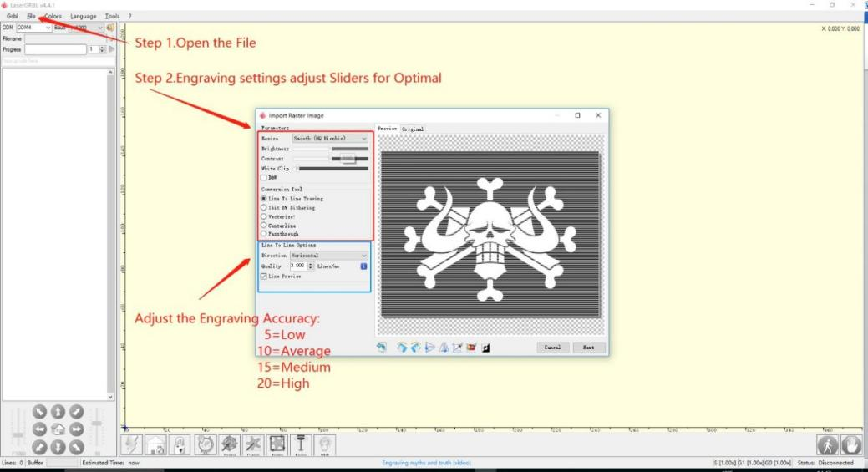Select the 1bit BW Dithering option
This screenshot has height=472, width=868.
[x=265, y=207]
